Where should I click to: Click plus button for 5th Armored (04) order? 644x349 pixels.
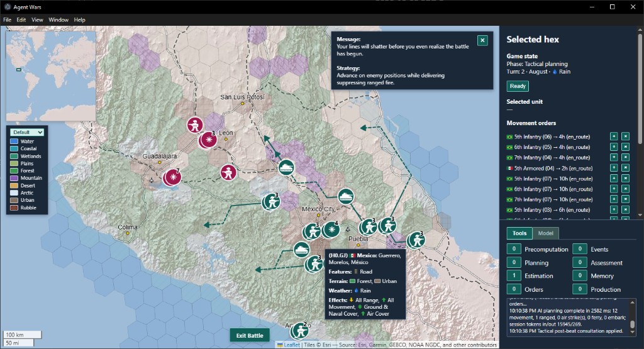tap(614, 167)
